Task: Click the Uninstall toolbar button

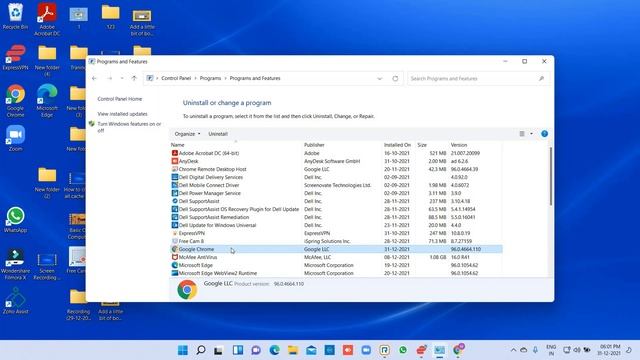Action: pyautogui.click(x=218, y=134)
